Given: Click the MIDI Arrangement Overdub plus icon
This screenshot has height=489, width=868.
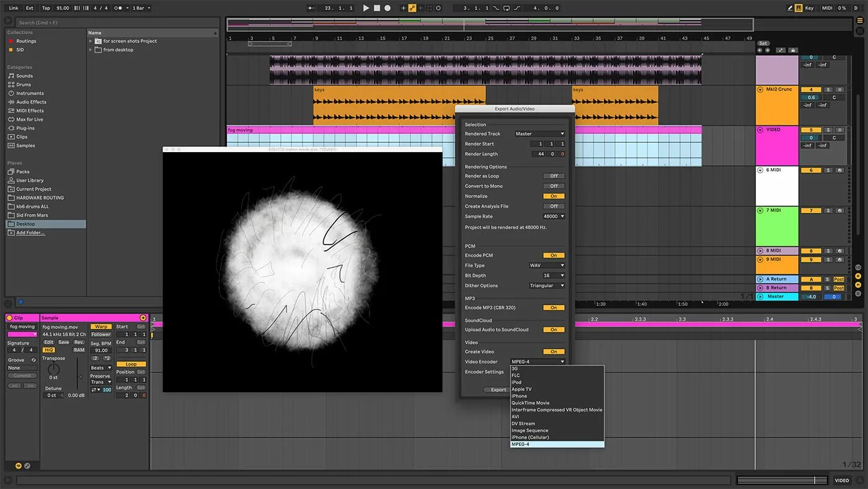Looking at the screenshot, I should 403,8.
